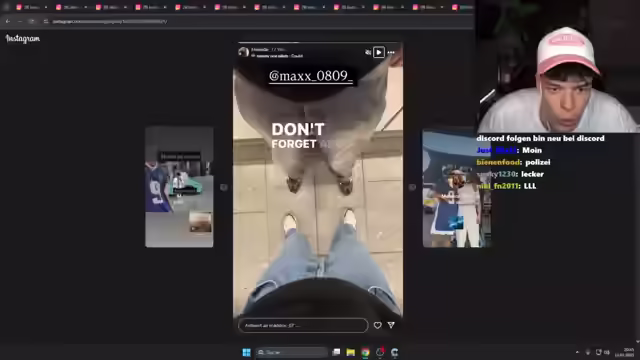Open the story poster's profile avatar
640x360 pixels.
[244, 52]
